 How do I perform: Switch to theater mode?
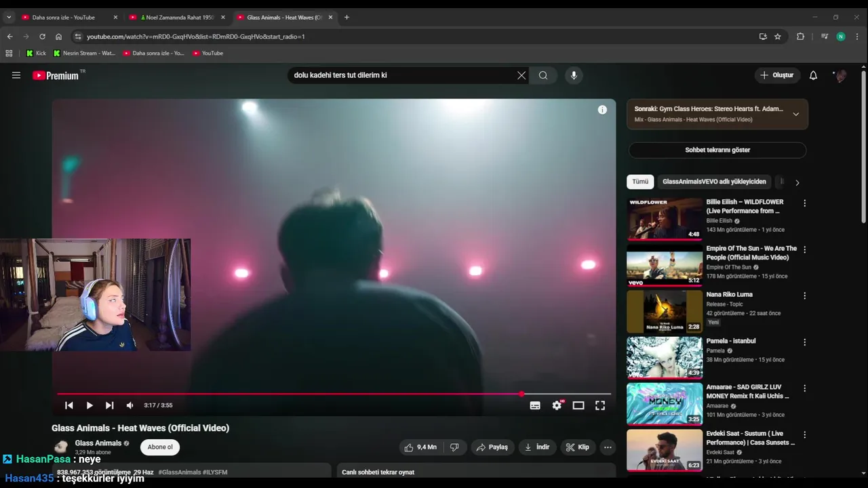[578, 405]
